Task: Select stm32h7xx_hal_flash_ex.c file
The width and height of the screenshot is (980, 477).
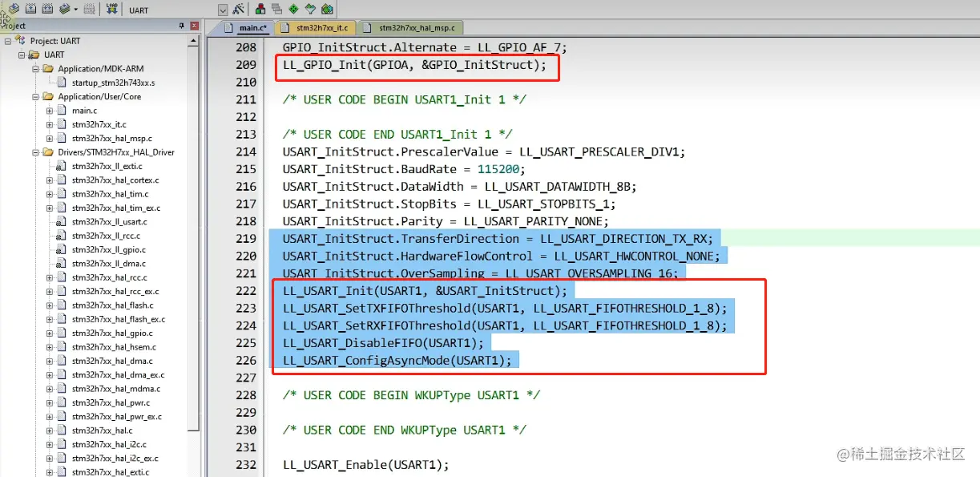Action: point(119,319)
